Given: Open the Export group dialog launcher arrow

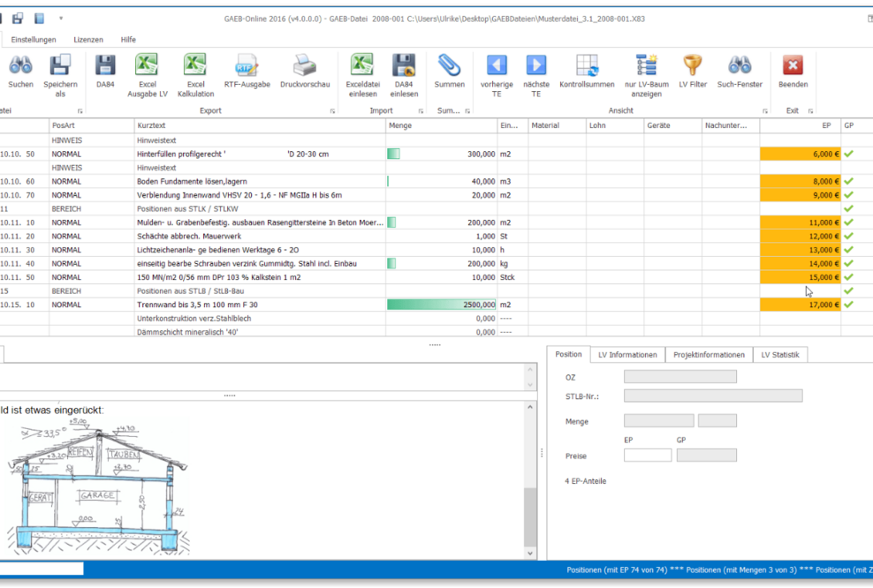Looking at the screenshot, I should coord(333,110).
